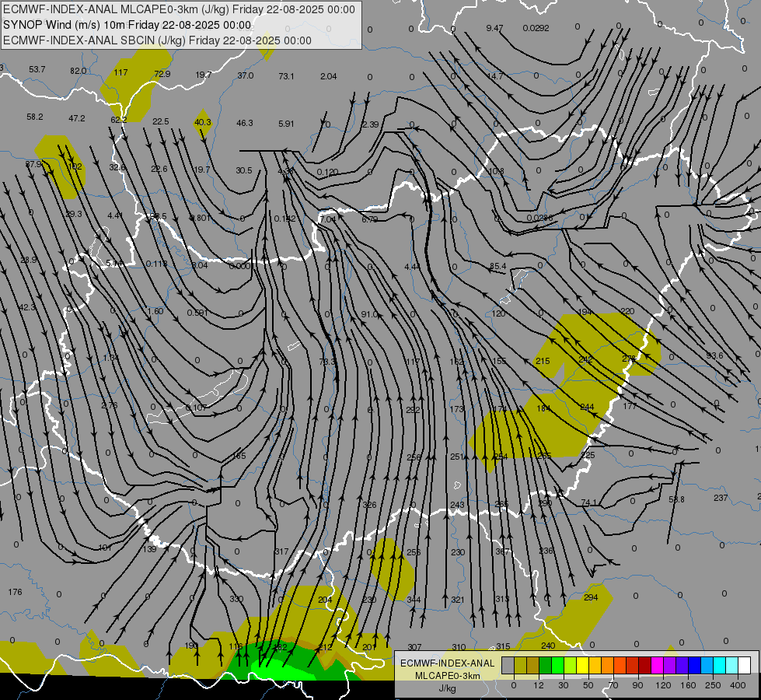
Task: Click the grid value 344
Action: [414, 600]
